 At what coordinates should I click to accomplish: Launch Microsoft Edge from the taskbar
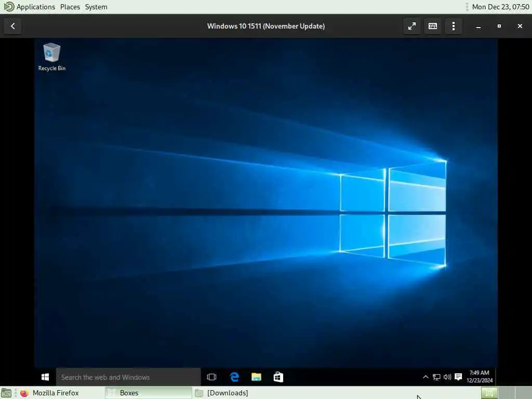pyautogui.click(x=234, y=377)
